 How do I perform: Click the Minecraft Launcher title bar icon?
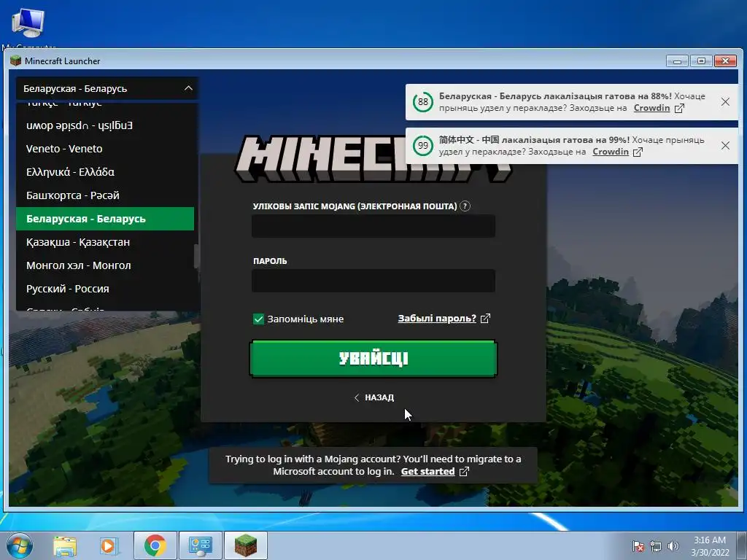tap(16, 61)
